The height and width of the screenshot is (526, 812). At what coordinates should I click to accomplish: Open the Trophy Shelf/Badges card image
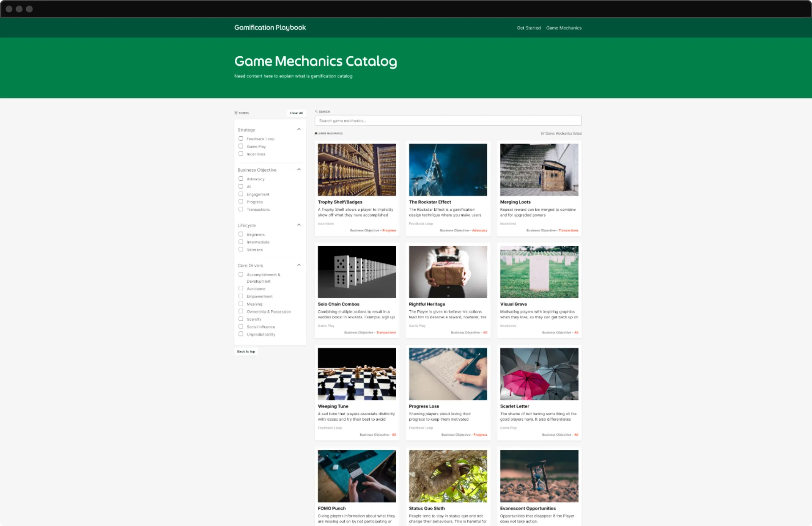[357, 170]
